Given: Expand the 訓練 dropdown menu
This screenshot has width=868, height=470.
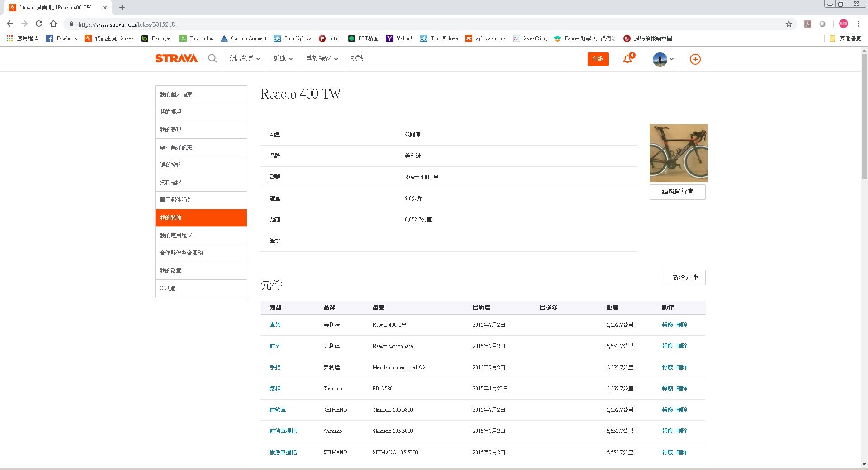Looking at the screenshot, I should 283,58.
